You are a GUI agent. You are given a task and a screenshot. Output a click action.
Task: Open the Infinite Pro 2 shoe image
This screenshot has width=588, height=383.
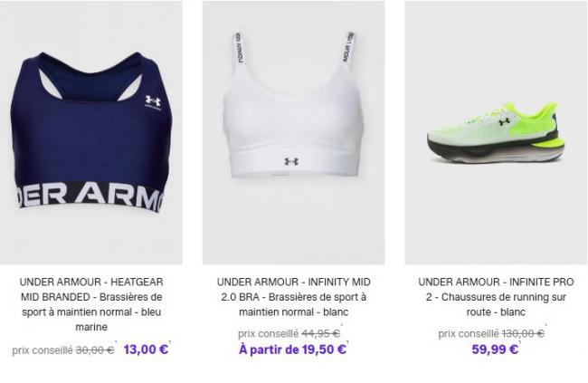[496, 132]
